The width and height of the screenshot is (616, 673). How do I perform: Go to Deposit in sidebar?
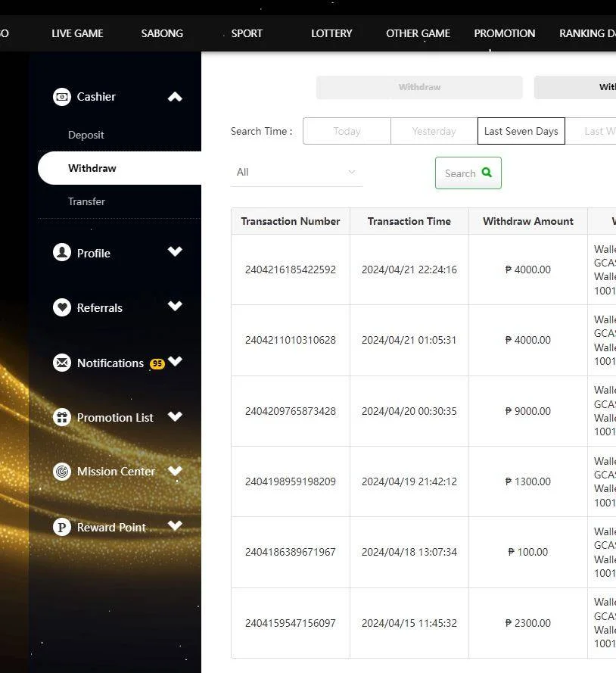tap(86, 135)
